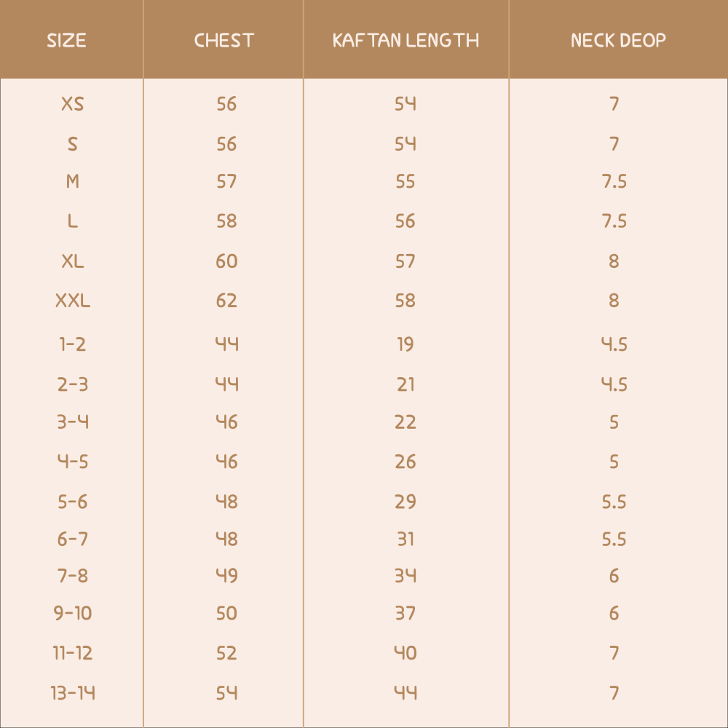This screenshot has width=728, height=728.
Task: Click kaftan length 58 in XXL row
Action: pos(405,300)
